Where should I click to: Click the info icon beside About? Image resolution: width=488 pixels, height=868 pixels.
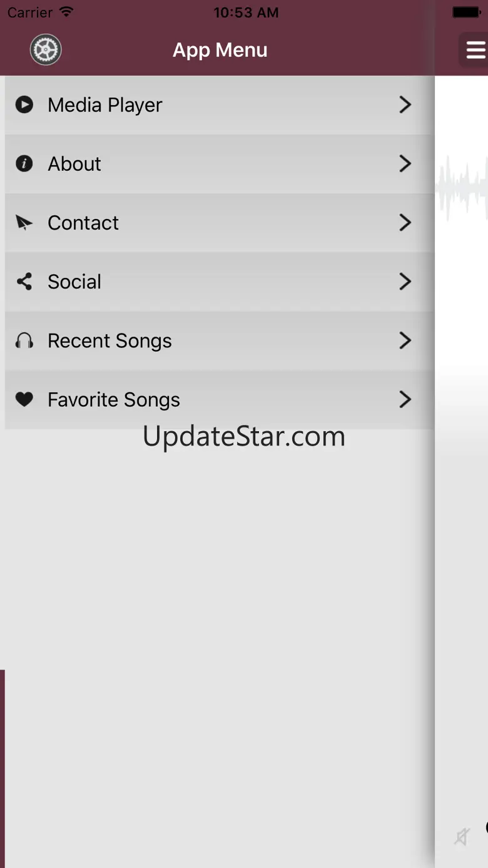pos(24,164)
